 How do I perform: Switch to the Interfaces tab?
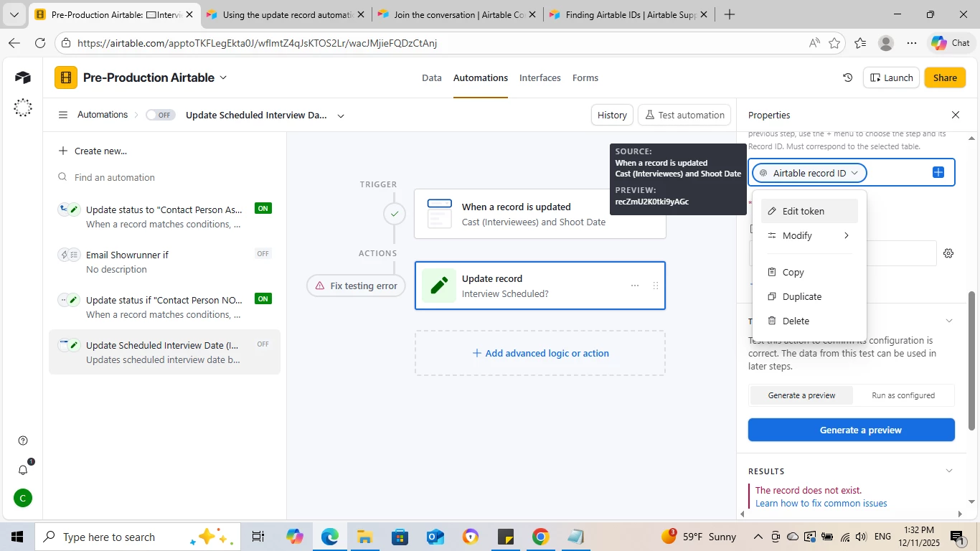(540, 77)
